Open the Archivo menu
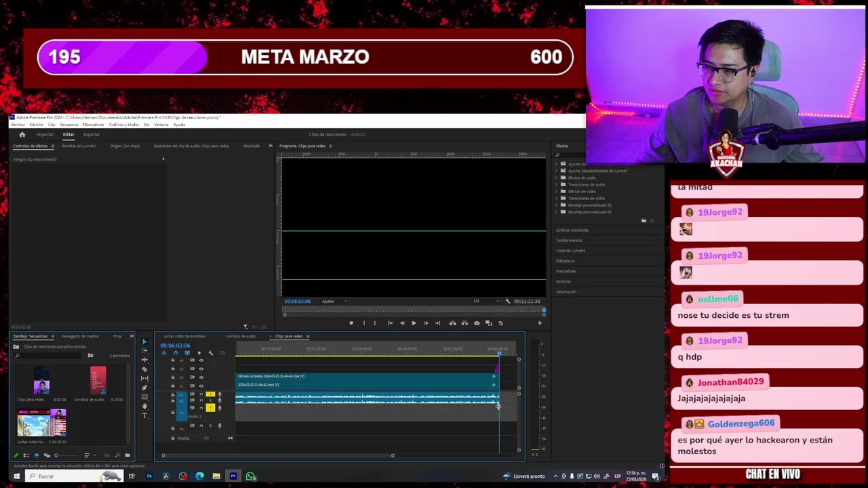868x488 pixels. (x=18, y=125)
